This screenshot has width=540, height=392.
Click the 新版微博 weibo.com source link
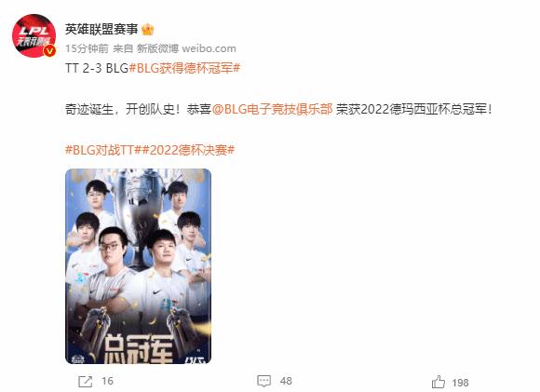[x=186, y=48]
